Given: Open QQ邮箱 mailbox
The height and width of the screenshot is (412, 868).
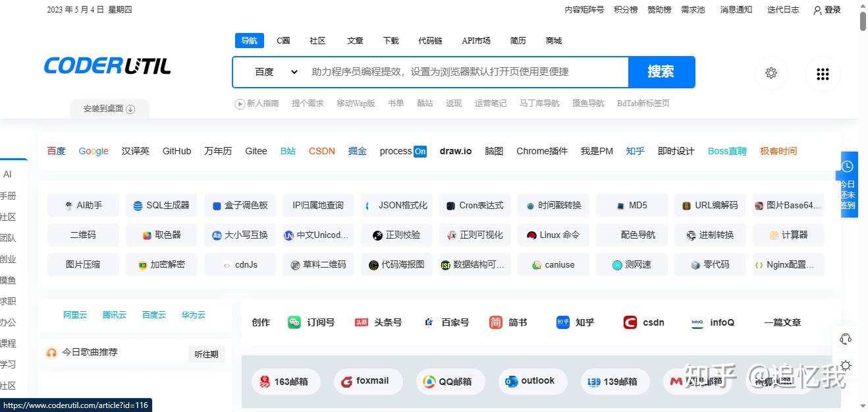Looking at the screenshot, I should 450,381.
